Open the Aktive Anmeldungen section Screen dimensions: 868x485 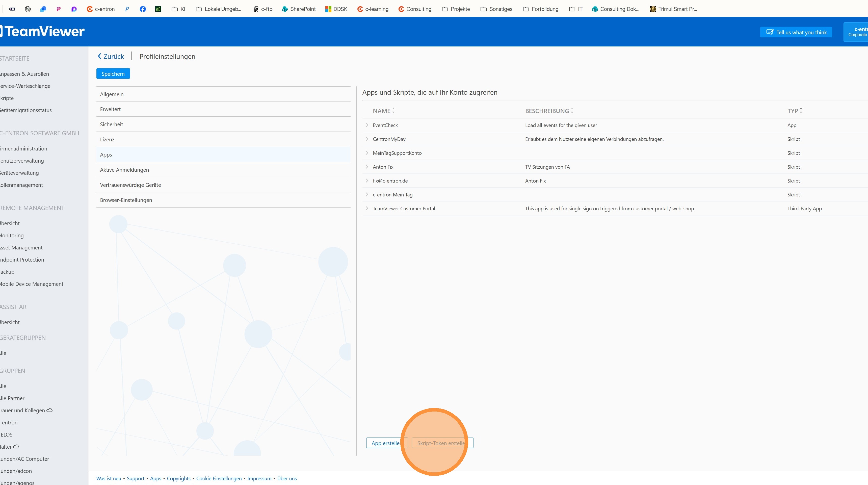[x=124, y=170]
